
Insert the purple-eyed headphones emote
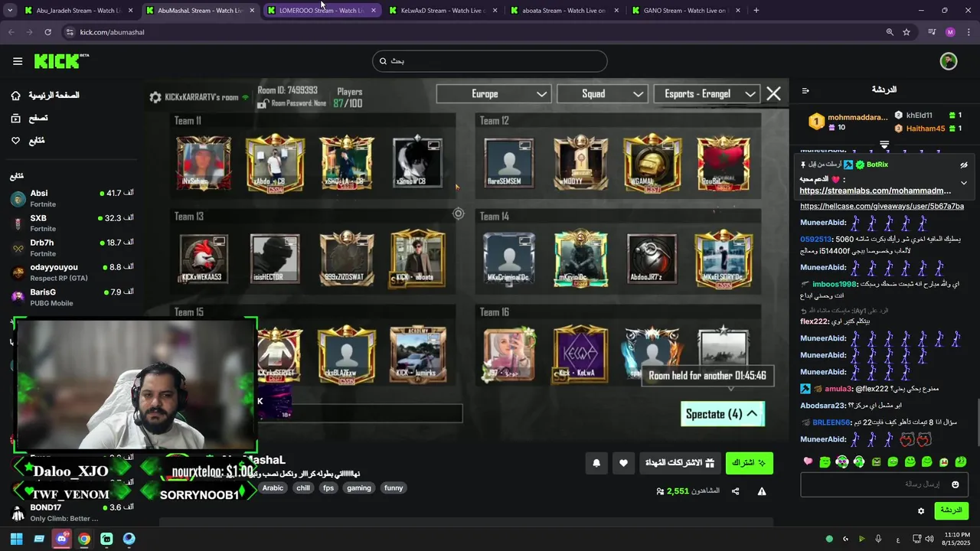coord(841,461)
